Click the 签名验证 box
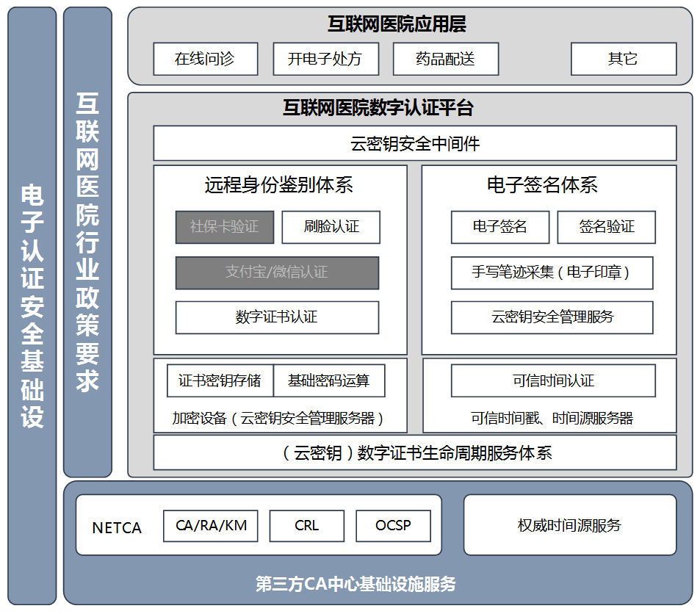 (606, 228)
